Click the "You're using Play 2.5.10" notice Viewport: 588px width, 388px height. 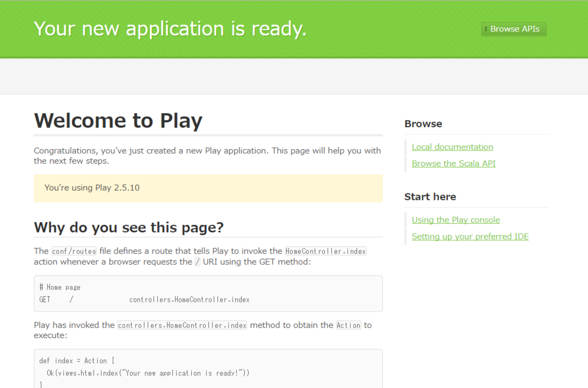point(208,188)
